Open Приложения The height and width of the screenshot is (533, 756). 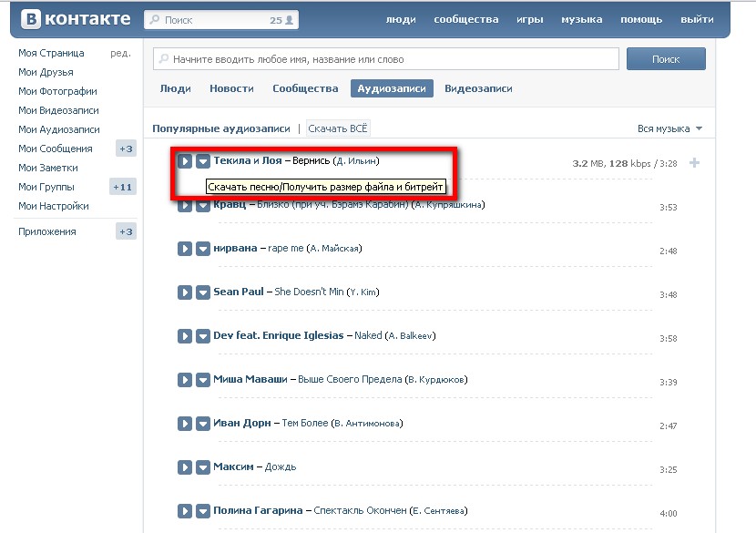46,231
